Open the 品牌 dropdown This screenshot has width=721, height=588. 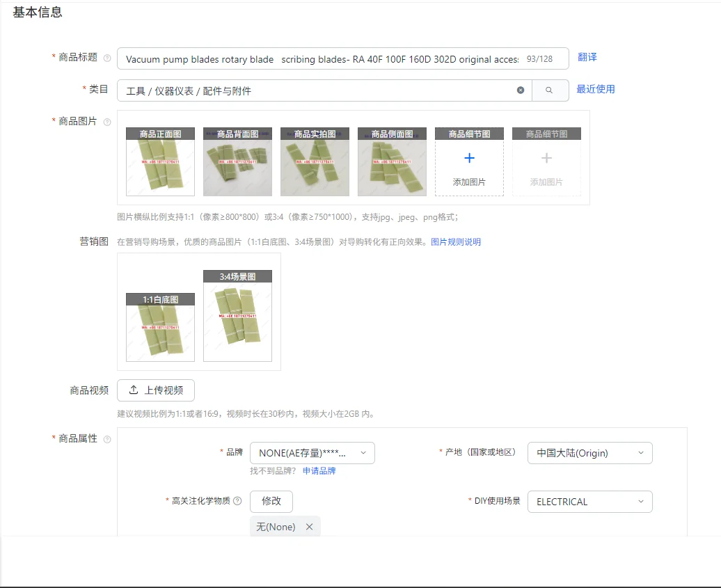tap(312, 453)
